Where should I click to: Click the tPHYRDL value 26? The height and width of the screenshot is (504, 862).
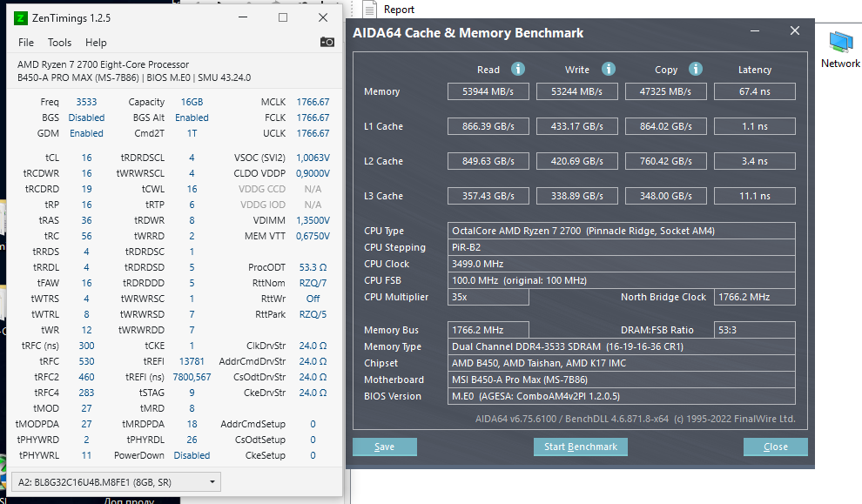coord(192,440)
